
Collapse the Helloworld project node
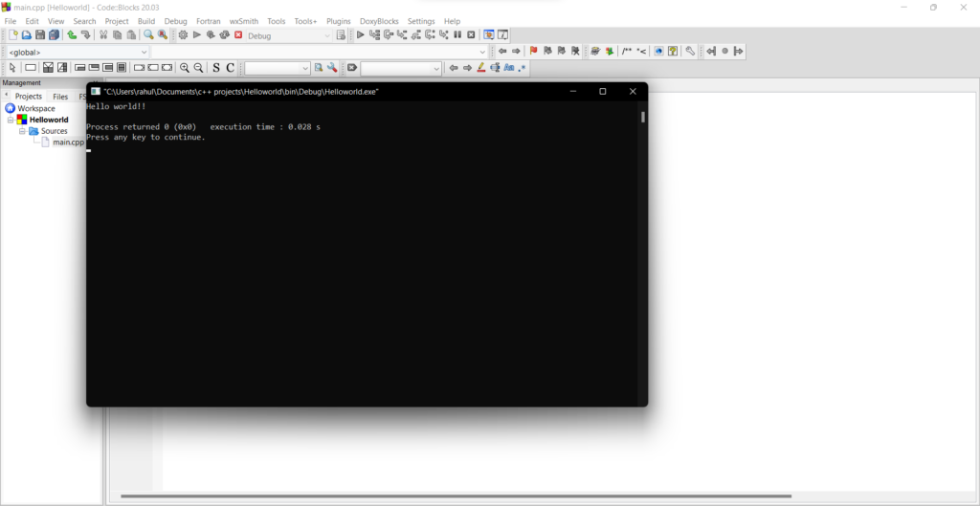11,121
